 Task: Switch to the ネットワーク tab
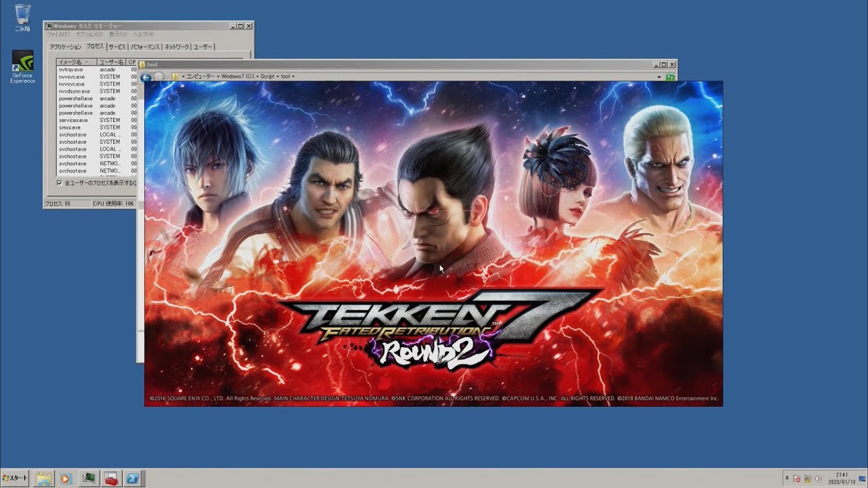(x=177, y=47)
